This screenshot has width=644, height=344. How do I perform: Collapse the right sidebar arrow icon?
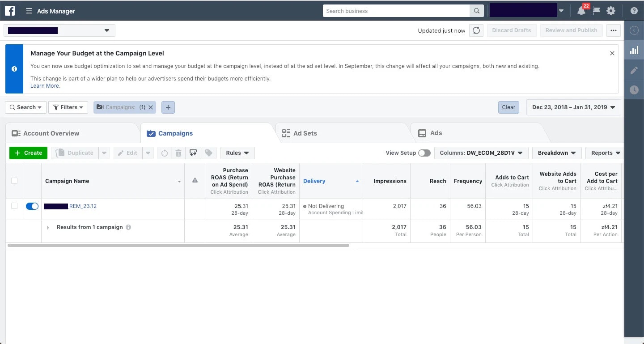click(634, 30)
